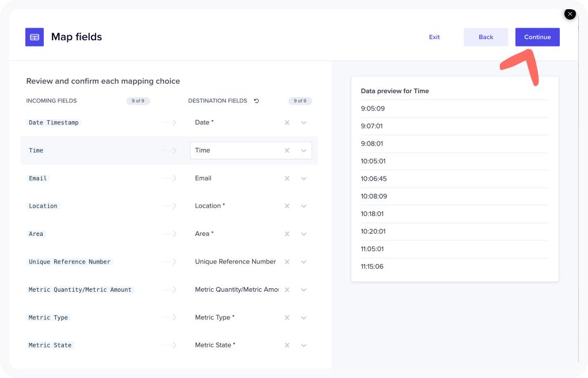588x378 pixels.
Task: Click the 10:05:01 preview value
Action: (373, 162)
